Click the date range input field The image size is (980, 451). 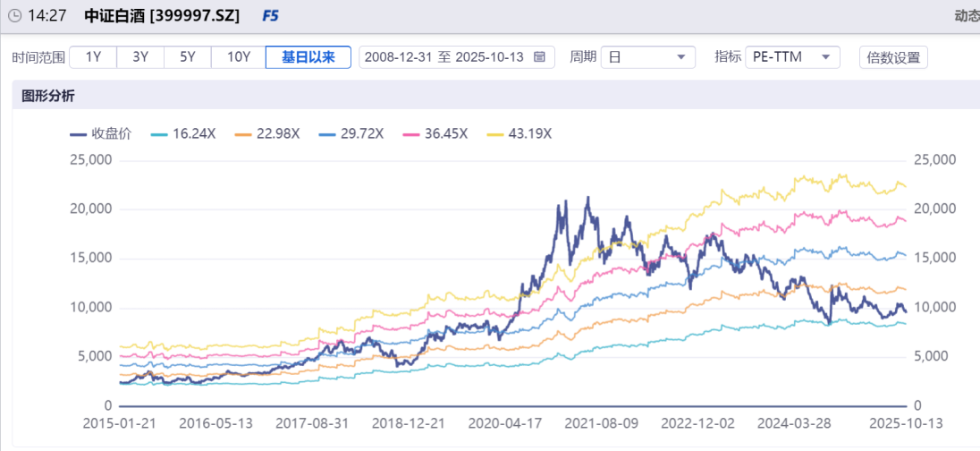[x=447, y=57]
